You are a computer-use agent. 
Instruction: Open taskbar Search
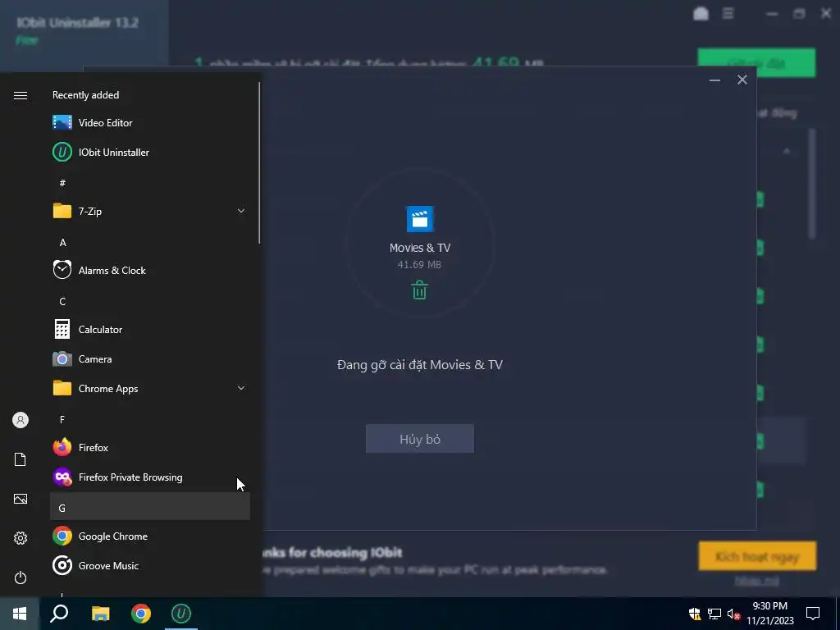59,614
